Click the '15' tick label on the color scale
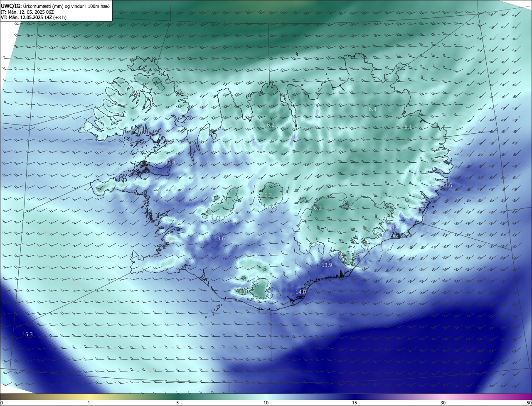Screen dimensions: 532x406 355,403
